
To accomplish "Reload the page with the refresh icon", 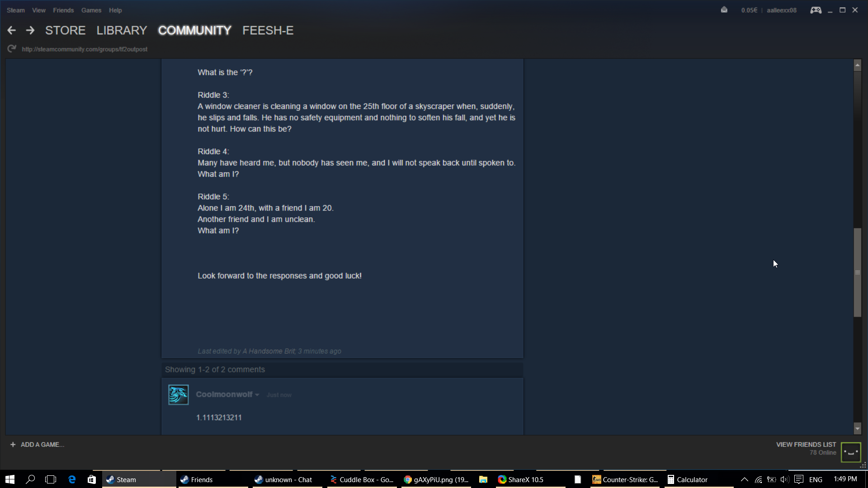I will tap(12, 48).
